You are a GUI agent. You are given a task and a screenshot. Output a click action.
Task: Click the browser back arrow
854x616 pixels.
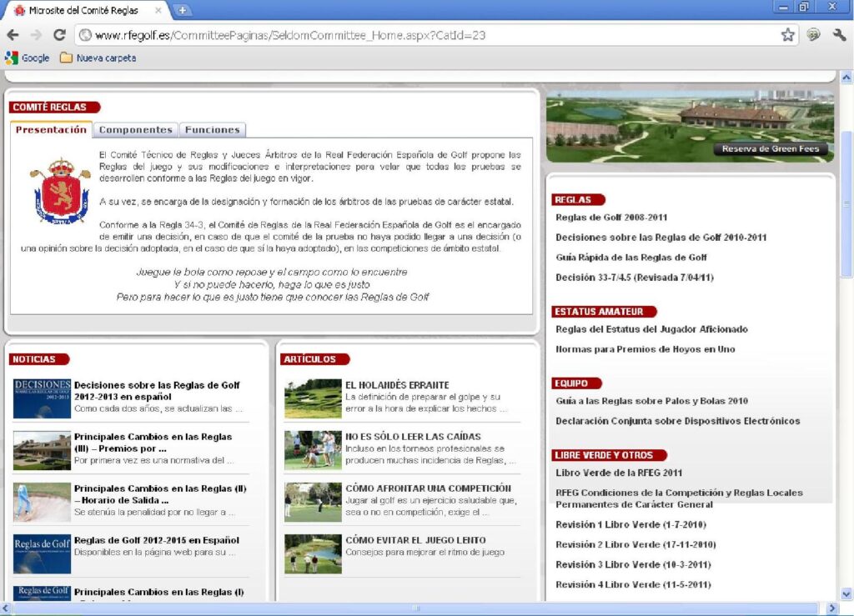[13, 35]
